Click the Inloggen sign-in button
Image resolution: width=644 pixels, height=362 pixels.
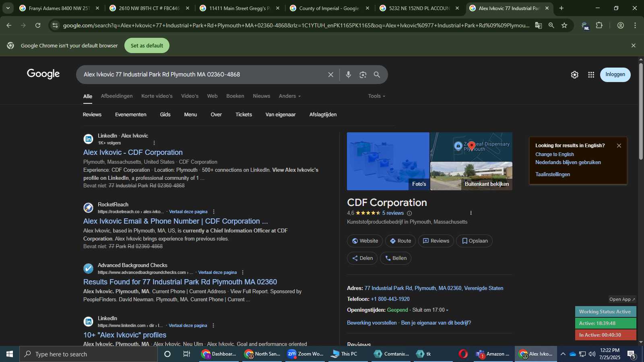[615, 75]
